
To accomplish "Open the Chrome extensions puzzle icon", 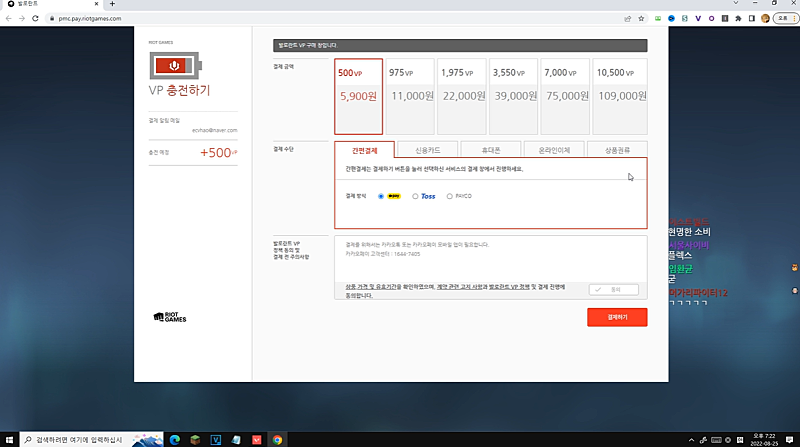I will [737, 18].
